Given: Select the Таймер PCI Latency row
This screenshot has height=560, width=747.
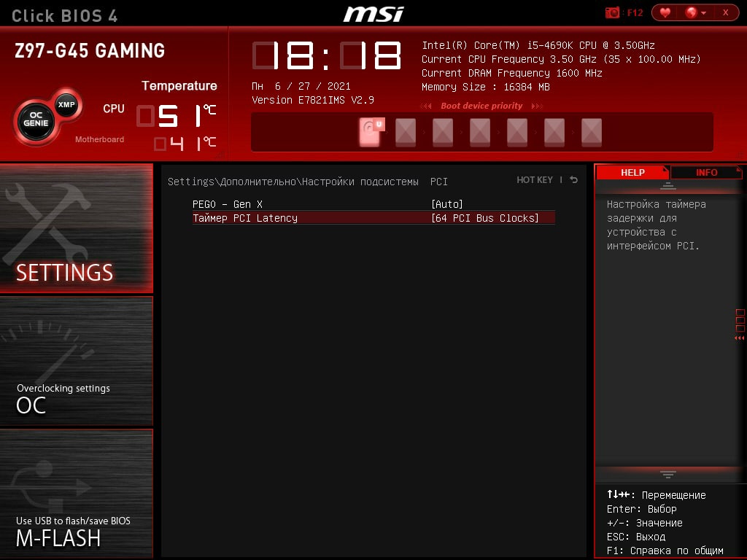Looking at the screenshot, I should coord(373,217).
